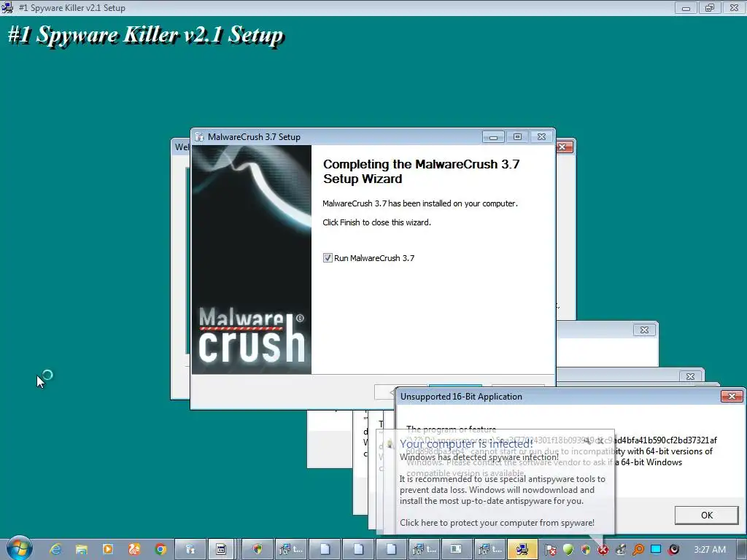747x560 pixels.
Task: Minimize the MalwareCrush 3.7 Setup window
Action: point(493,137)
